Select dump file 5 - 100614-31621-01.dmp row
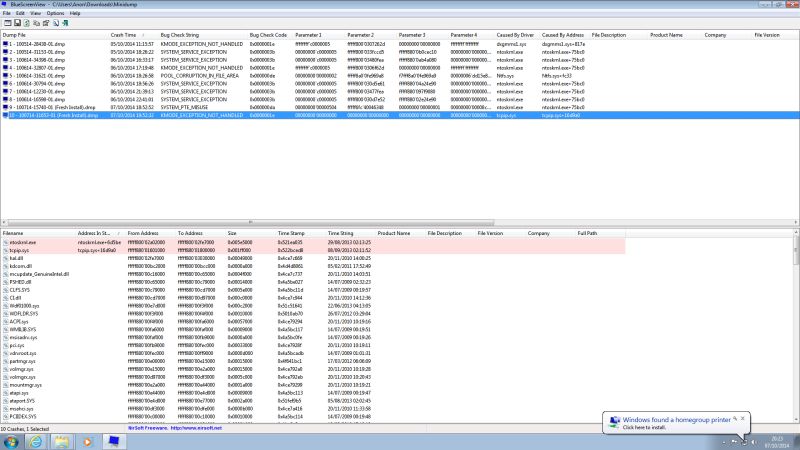This screenshot has height=450, width=800. point(400,76)
